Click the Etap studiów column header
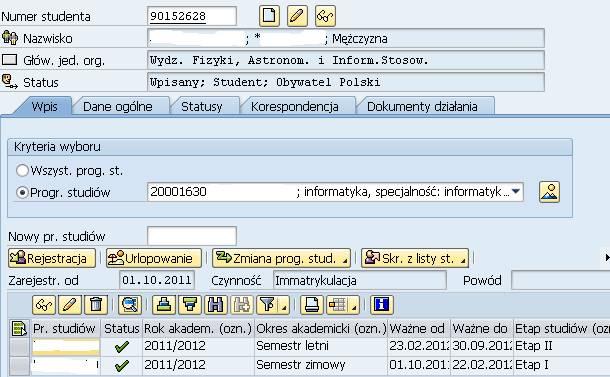The image size is (610, 377). [562, 328]
